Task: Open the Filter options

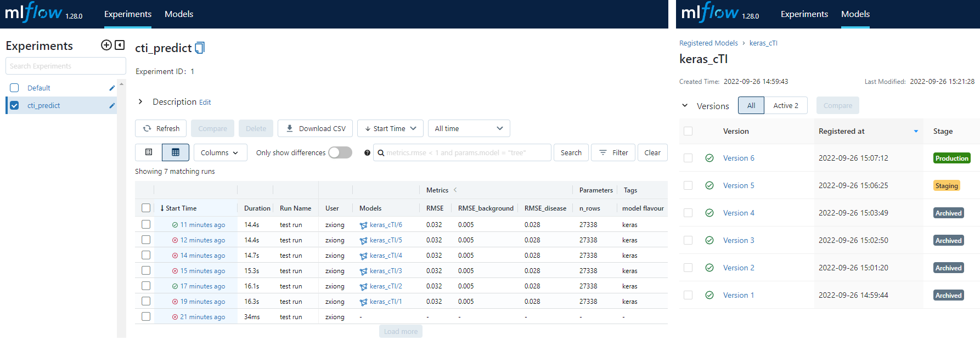Action: click(x=613, y=152)
